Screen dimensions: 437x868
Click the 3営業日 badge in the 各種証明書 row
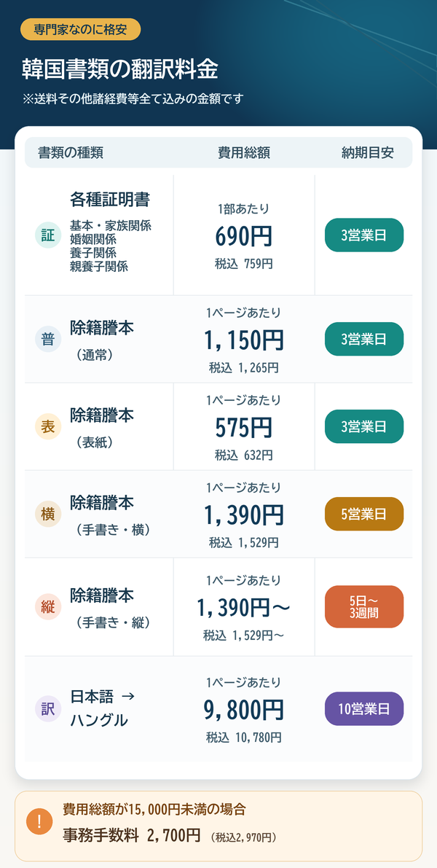(x=364, y=235)
